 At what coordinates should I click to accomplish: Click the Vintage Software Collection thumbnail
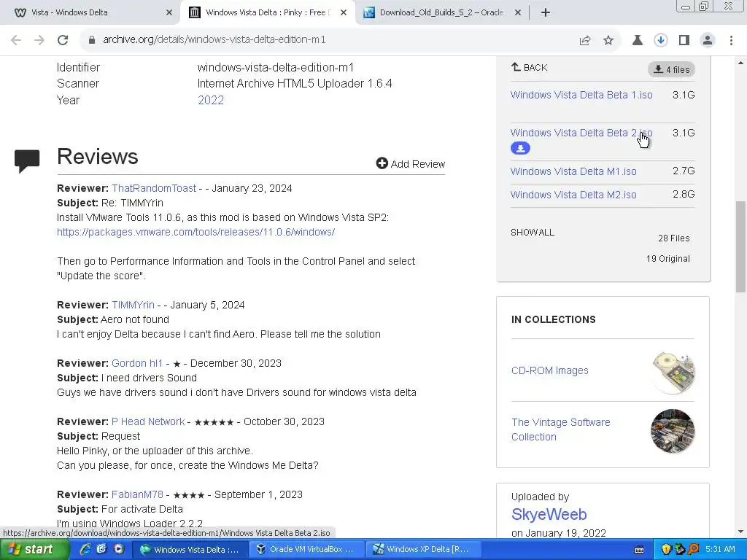673,431
